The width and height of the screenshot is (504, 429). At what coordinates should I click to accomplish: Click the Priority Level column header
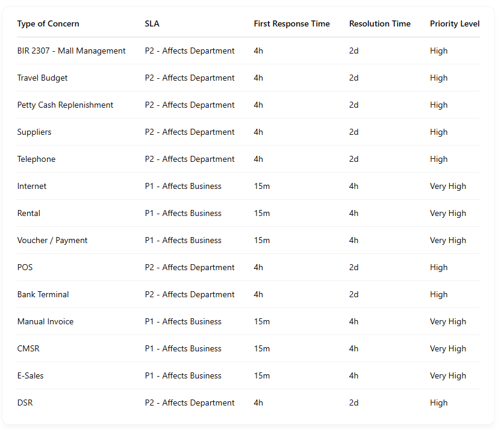click(455, 24)
